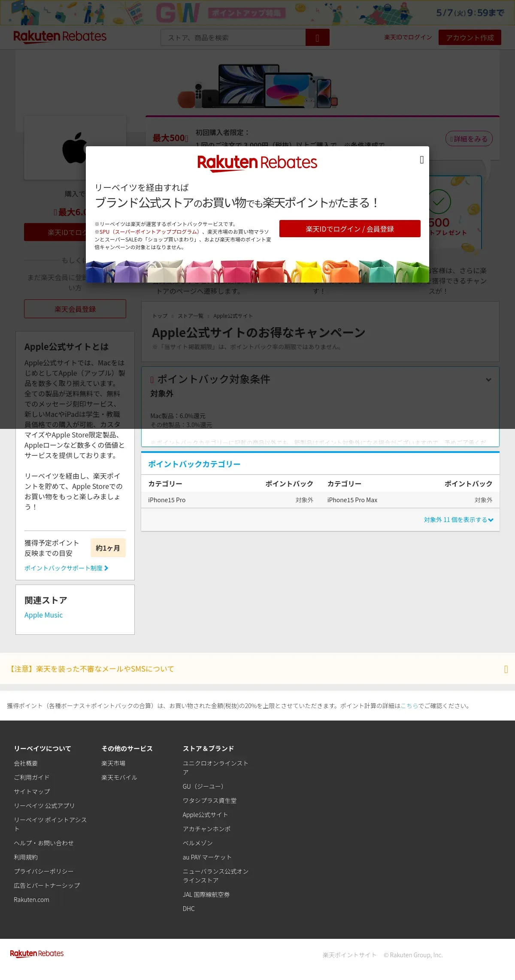Viewport: 515px width, 980px height.
Task: Open footer 広告とパートナーシップ link
Action: [x=47, y=886]
